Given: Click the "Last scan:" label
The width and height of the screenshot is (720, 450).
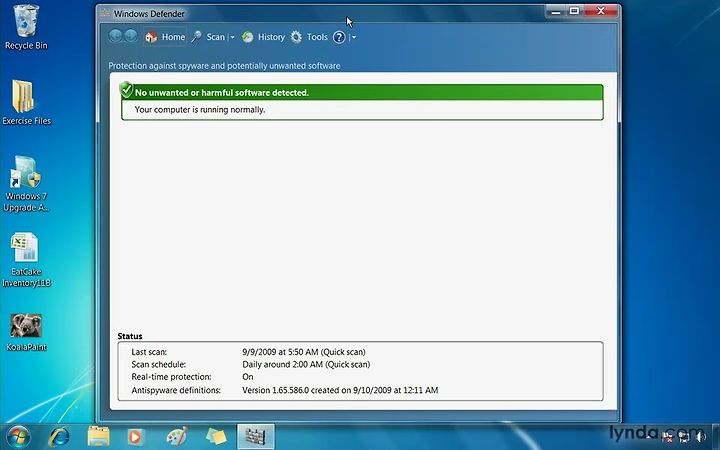Looking at the screenshot, I should click(149, 352).
